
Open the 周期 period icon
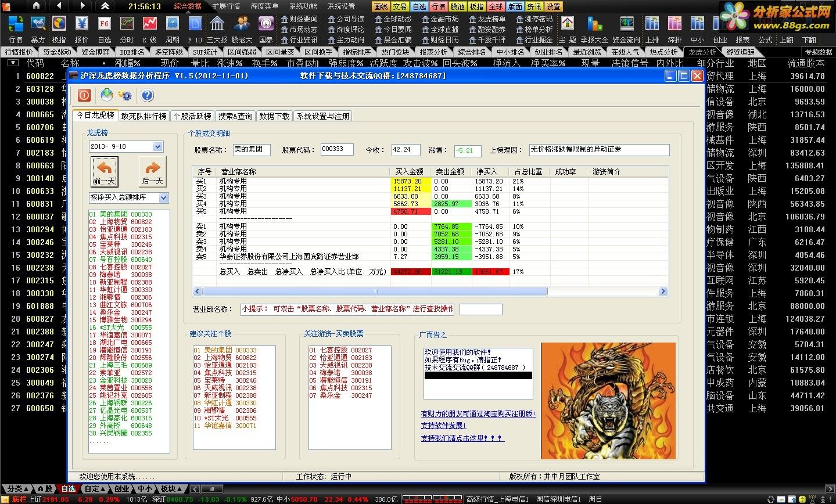pyautogui.click(x=173, y=28)
